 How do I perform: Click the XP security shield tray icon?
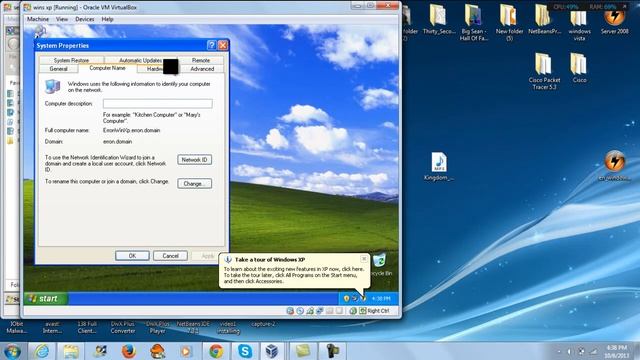(346, 298)
